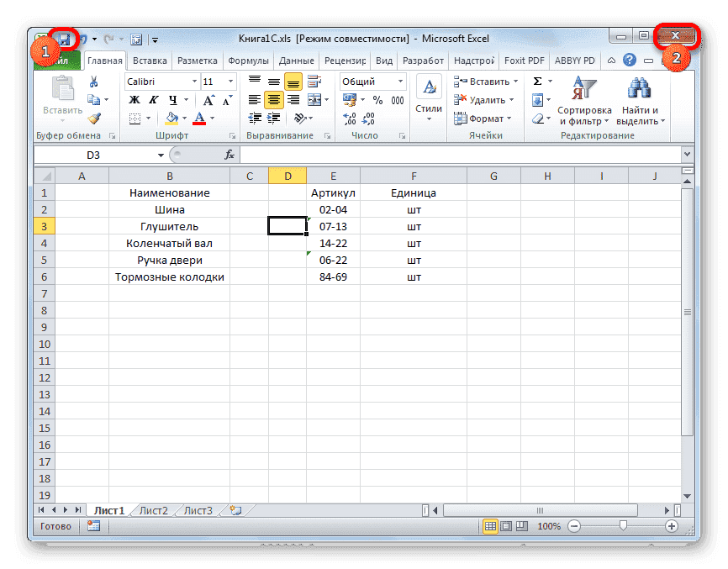Toggle underline formatting Ч

[x=172, y=99]
